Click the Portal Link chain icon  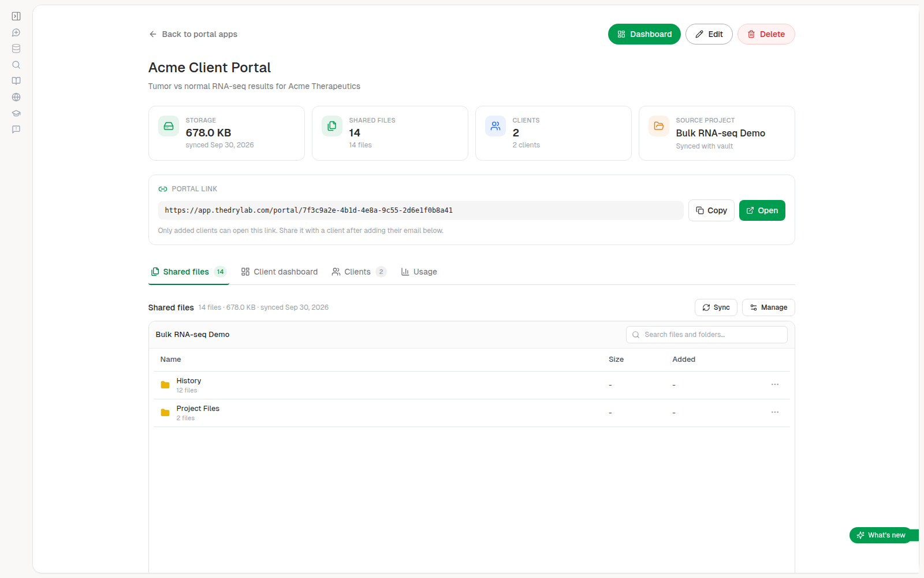pyautogui.click(x=163, y=189)
